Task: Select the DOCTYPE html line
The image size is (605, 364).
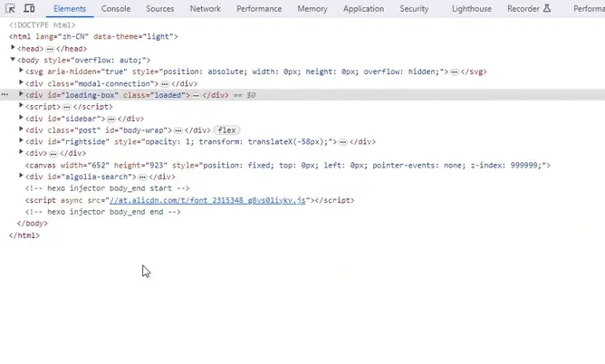Action: [x=43, y=25]
